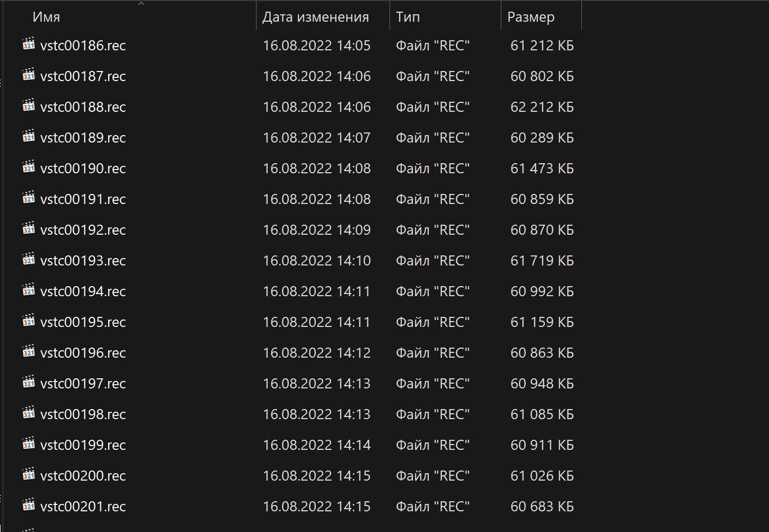Click the date of vstc00197.rec
The height and width of the screenshot is (532, 769).
point(316,384)
